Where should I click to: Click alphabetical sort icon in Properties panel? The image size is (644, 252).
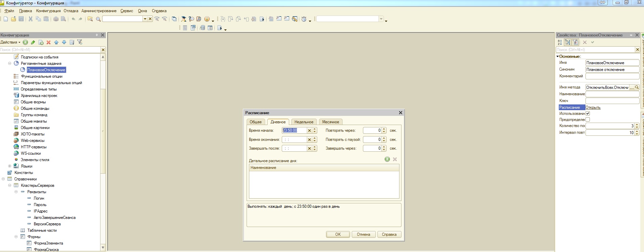tap(560, 42)
